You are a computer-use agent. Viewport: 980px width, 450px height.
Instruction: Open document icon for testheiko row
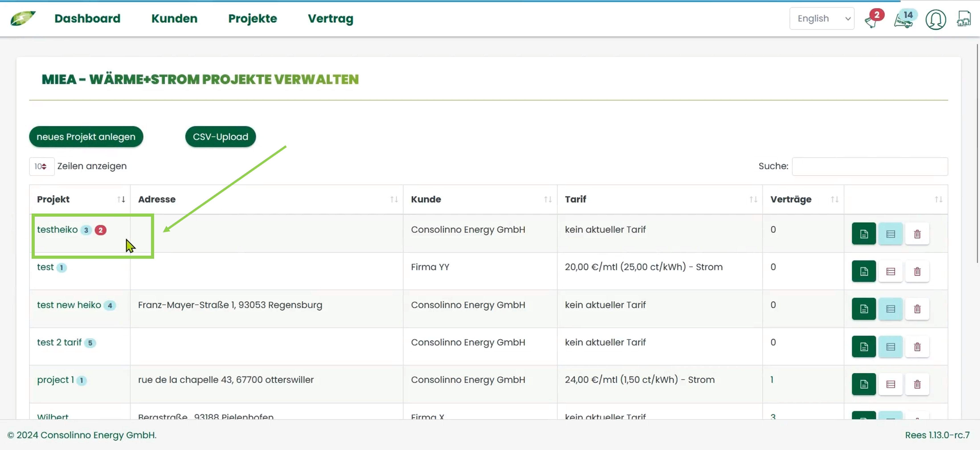coord(864,233)
